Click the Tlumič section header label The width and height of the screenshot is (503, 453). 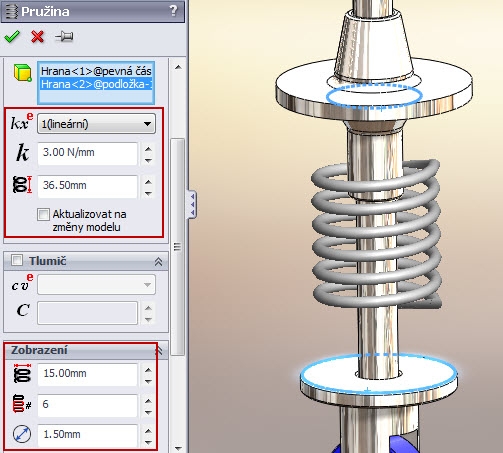(47, 261)
